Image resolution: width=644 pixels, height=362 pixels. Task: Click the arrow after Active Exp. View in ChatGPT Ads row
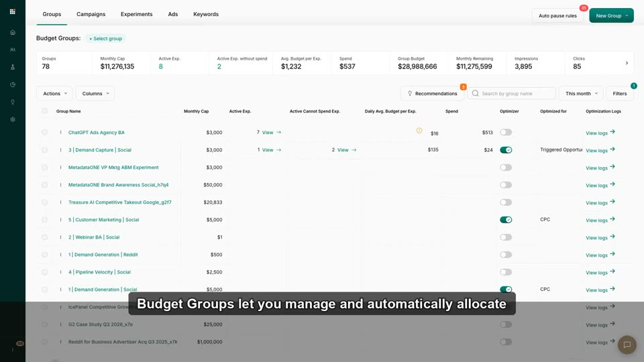pos(278,132)
